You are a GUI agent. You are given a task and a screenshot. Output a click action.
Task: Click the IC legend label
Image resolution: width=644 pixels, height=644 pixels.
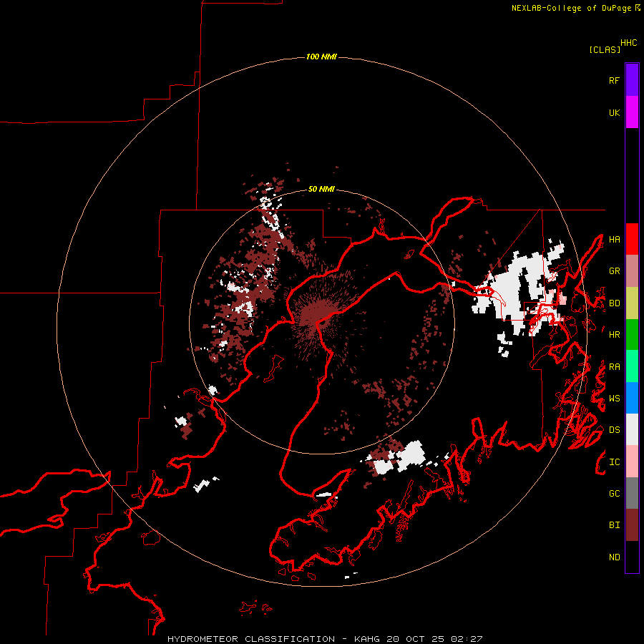[x=614, y=462]
